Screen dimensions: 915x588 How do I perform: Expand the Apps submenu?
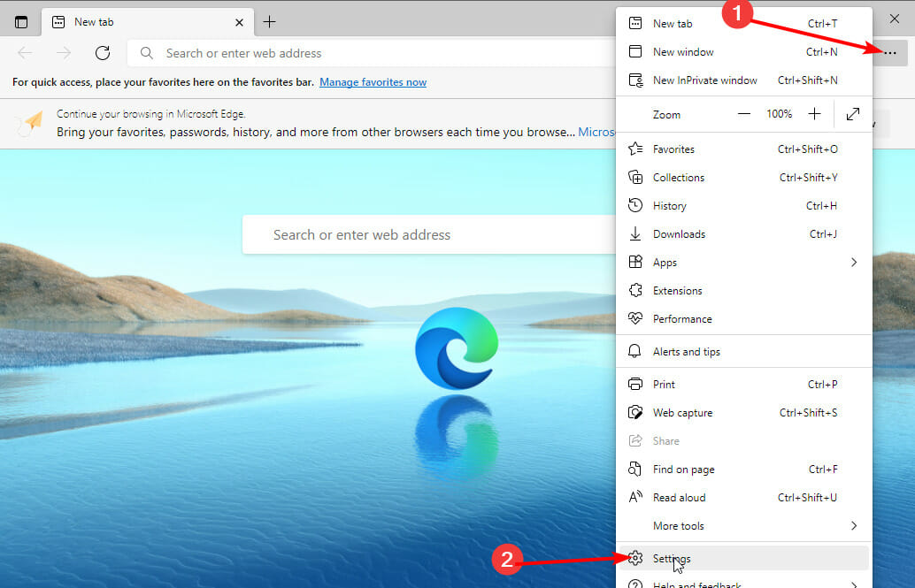tap(744, 263)
